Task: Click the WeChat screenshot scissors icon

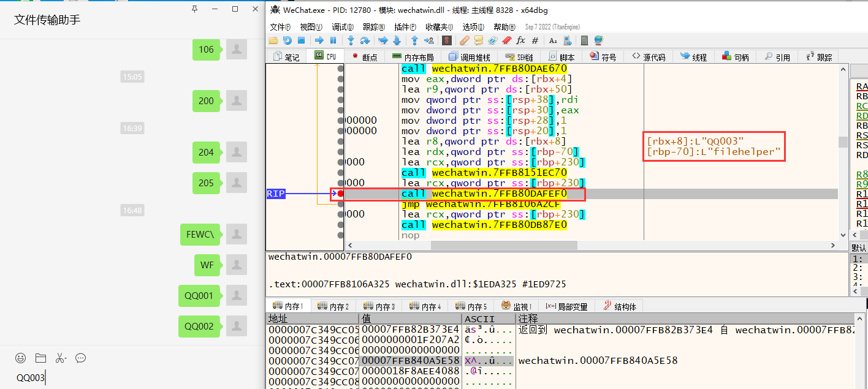Action: pos(60,358)
